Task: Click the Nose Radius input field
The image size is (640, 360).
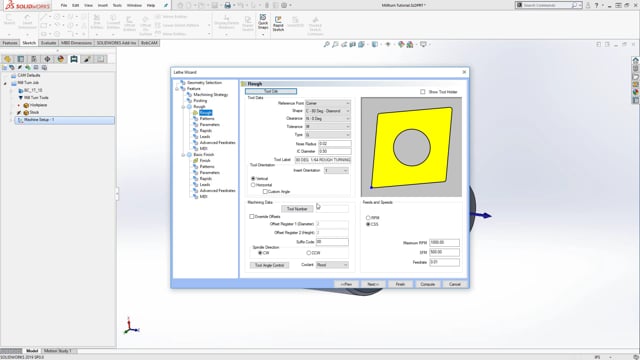Action: [x=334, y=144]
